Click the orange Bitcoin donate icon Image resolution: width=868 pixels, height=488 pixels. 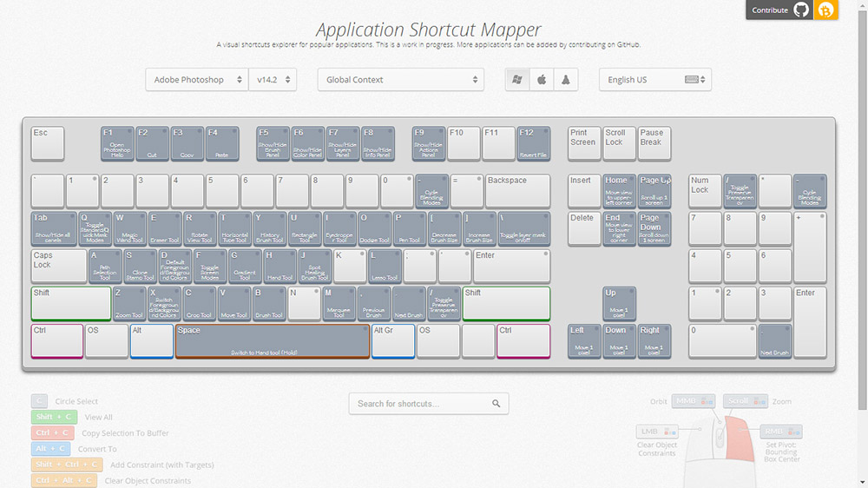pos(825,10)
